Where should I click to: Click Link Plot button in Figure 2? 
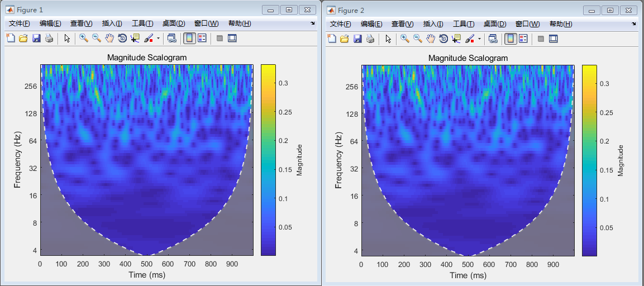[x=493, y=39]
